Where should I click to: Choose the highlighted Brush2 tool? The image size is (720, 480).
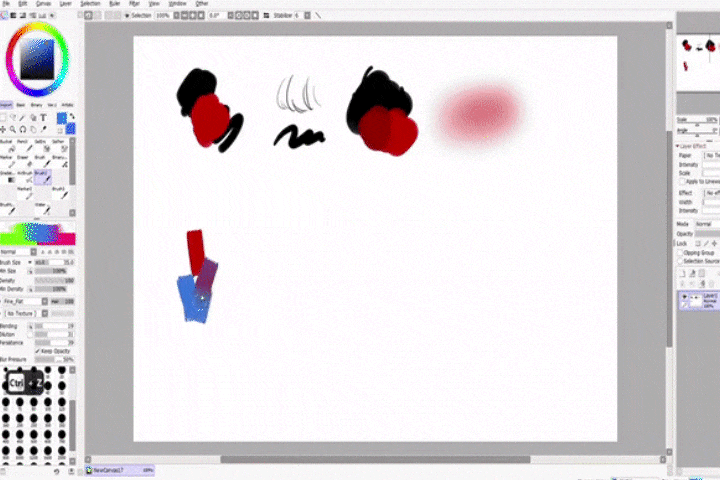(x=43, y=178)
